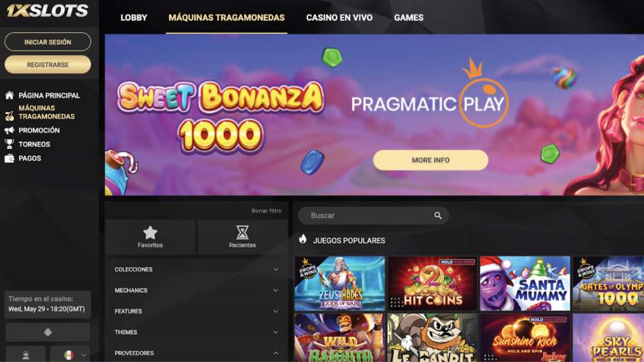Click the Promoción megaphone icon
The image size is (644, 362).
click(9, 130)
